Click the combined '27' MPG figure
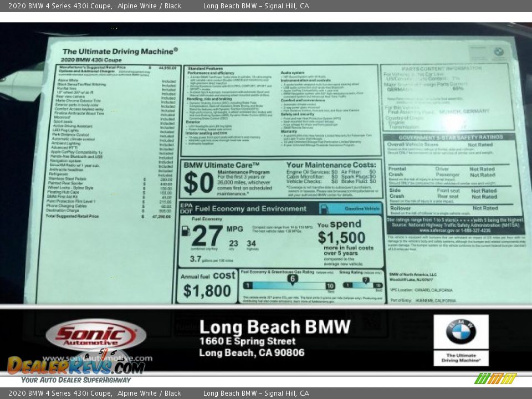This screenshot has width=532, height=399. pos(207,236)
